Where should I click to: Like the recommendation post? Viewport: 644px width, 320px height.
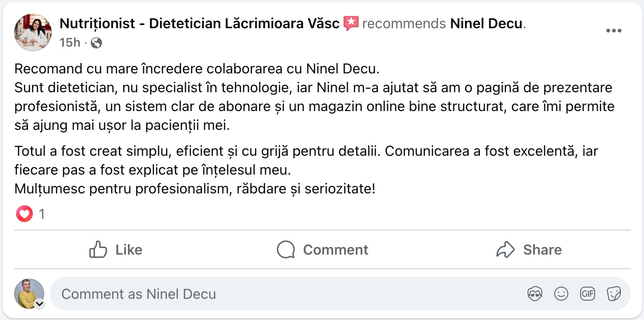(x=116, y=249)
